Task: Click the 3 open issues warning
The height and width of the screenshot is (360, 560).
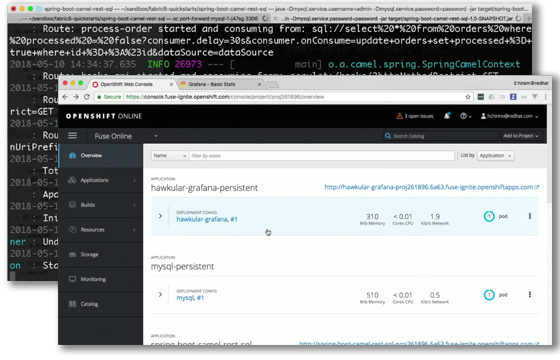Action: 415,116
